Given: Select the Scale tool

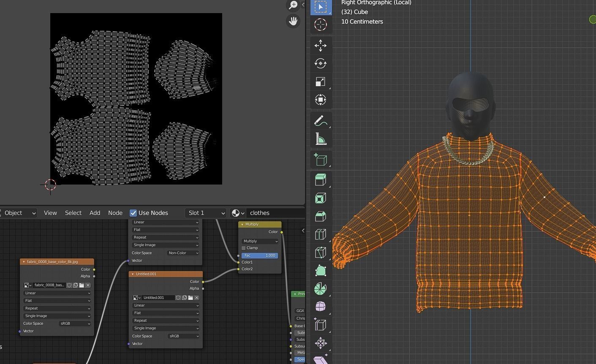Looking at the screenshot, I should pyautogui.click(x=321, y=82).
